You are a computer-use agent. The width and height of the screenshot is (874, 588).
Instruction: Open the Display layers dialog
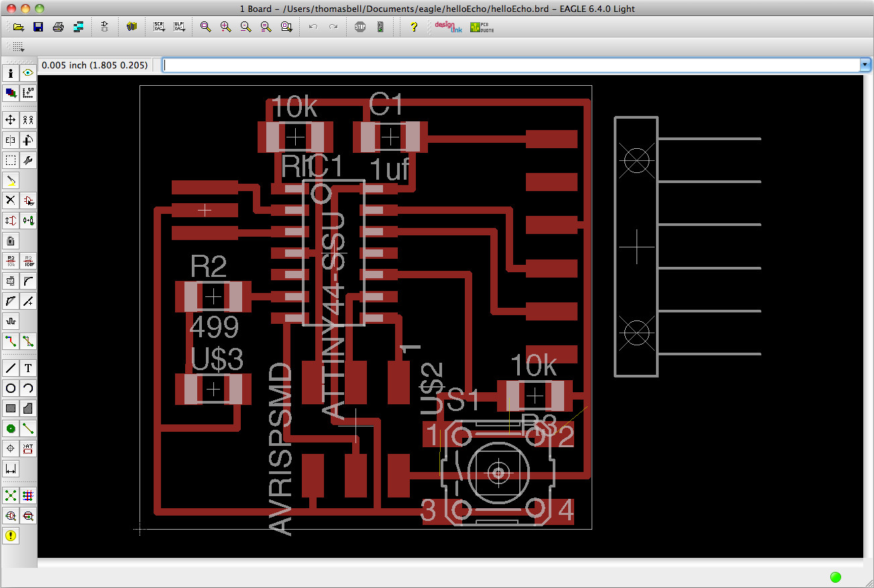coord(10,93)
